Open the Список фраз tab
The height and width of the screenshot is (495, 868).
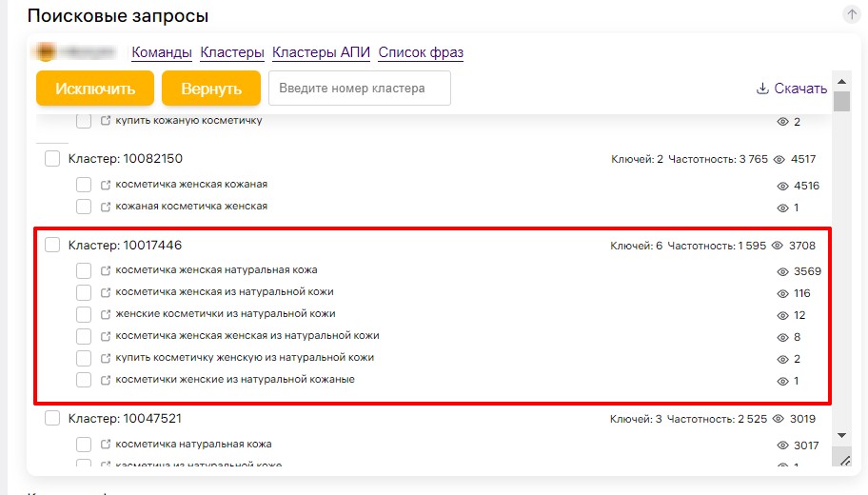click(421, 52)
